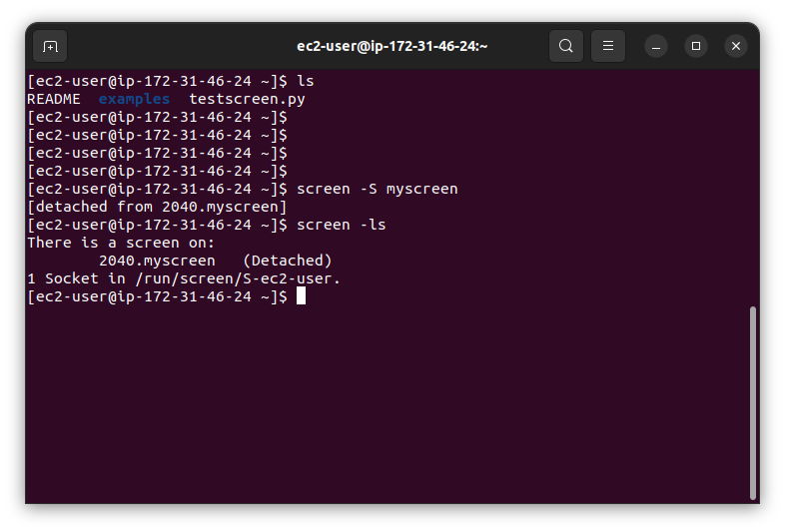This screenshot has width=785, height=532.
Task: Click the blue examples directory name
Action: 134,99
